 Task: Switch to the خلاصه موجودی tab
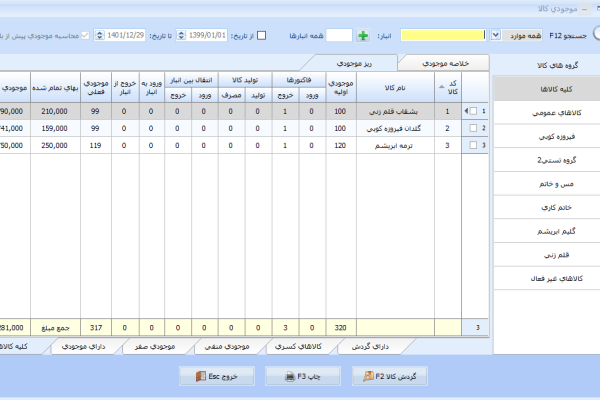pyautogui.click(x=445, y=64)
